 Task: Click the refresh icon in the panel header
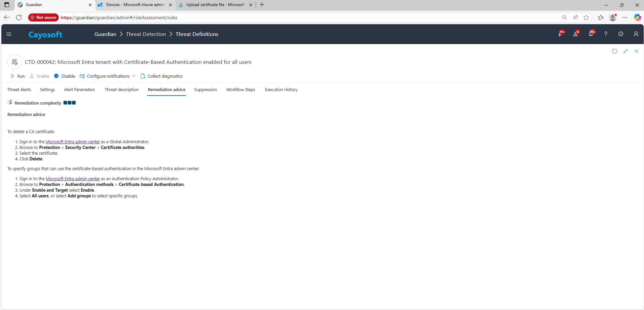(x=614, y=51)
